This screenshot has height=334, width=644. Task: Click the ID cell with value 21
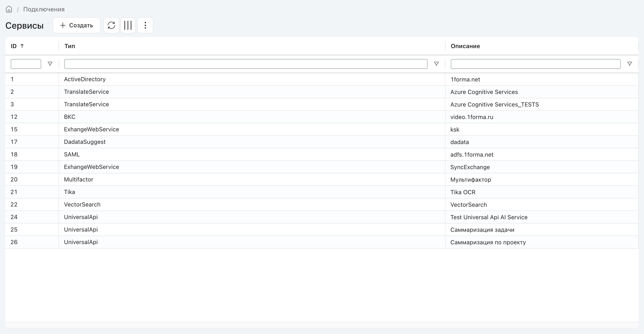(32, 192)
